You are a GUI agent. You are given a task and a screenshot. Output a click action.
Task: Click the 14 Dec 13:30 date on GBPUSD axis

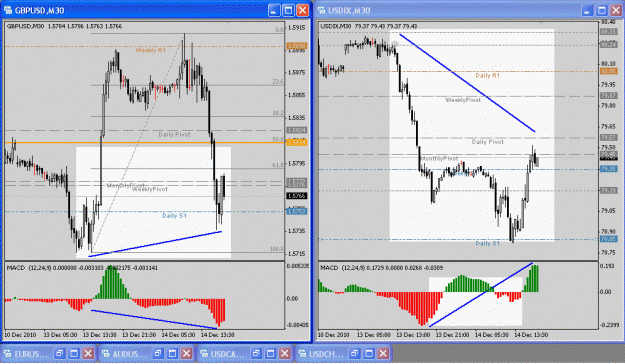point(218,335)
